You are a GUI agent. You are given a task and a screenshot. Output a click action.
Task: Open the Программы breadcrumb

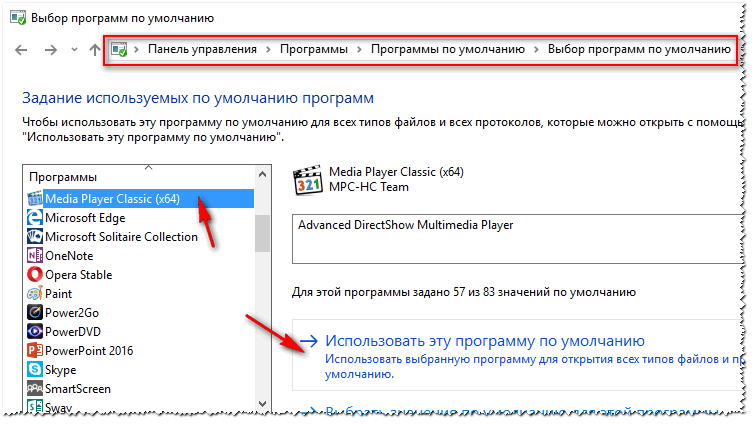[x=314, y=49]
